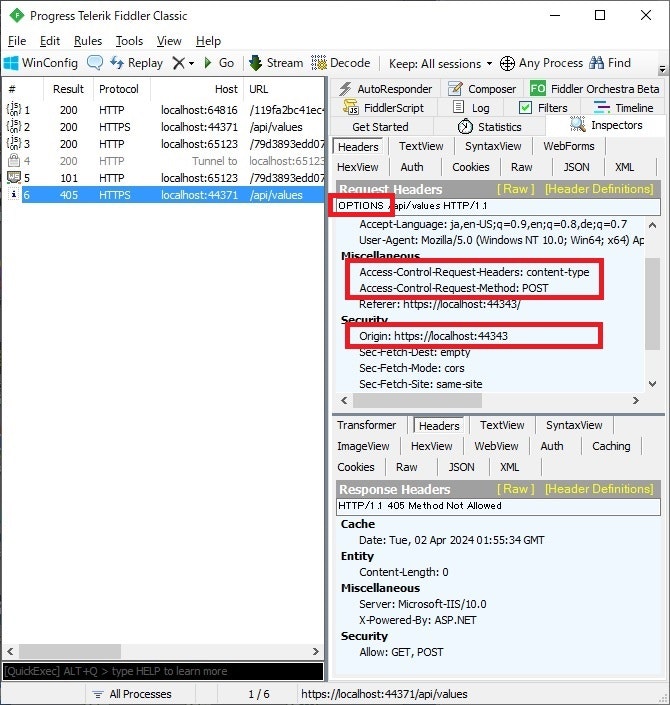This screenshot has height=705, width=670.
Task: Select session 2 /api/values row icon
Action: coord(14,126)
